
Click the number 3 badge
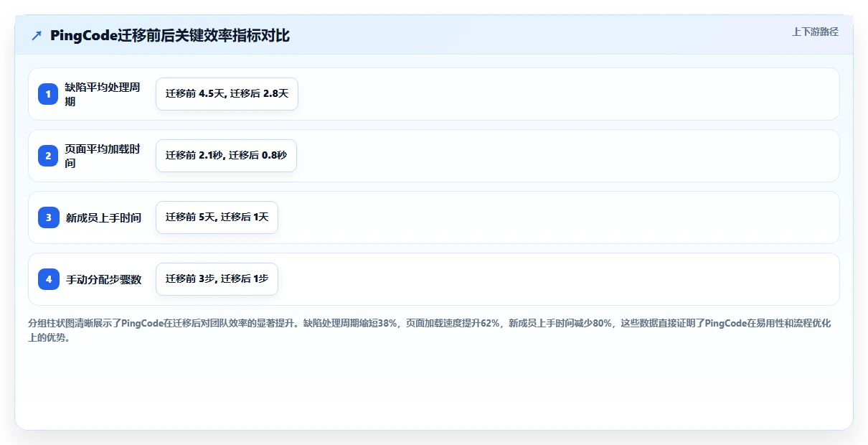pos(48,217)
